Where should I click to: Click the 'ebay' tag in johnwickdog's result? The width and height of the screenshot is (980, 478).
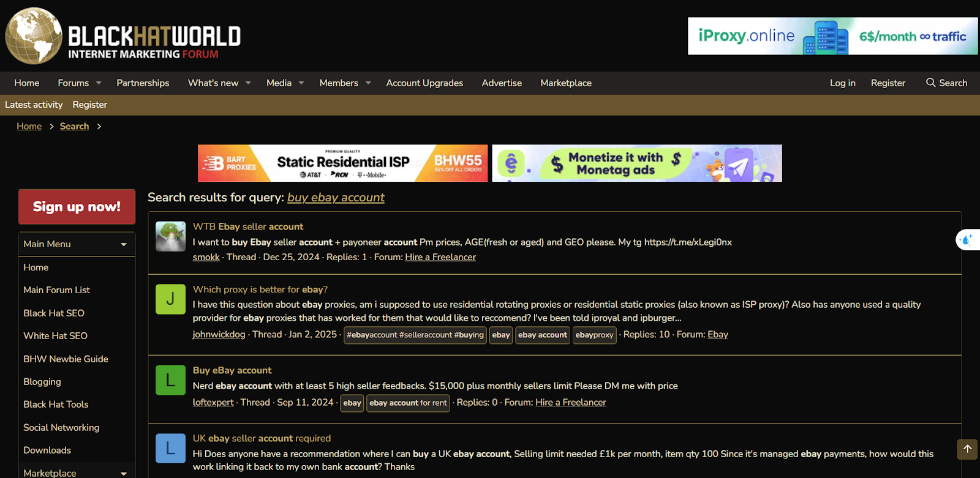(x=501, y=335)
